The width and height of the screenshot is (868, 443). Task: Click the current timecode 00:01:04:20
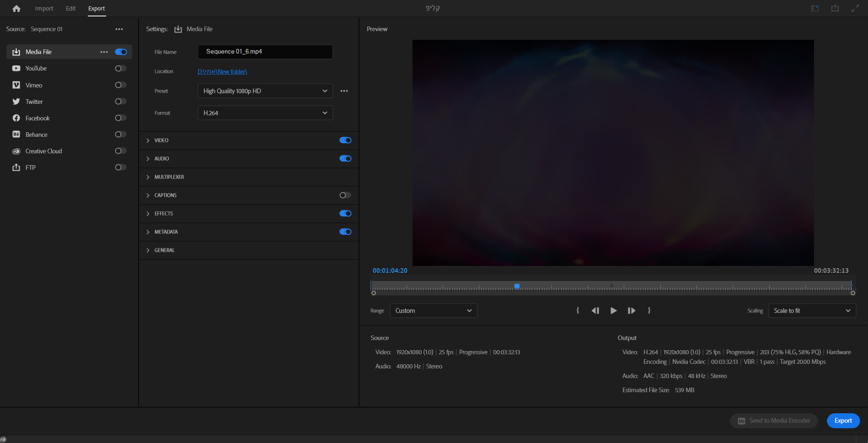(390, 270)
